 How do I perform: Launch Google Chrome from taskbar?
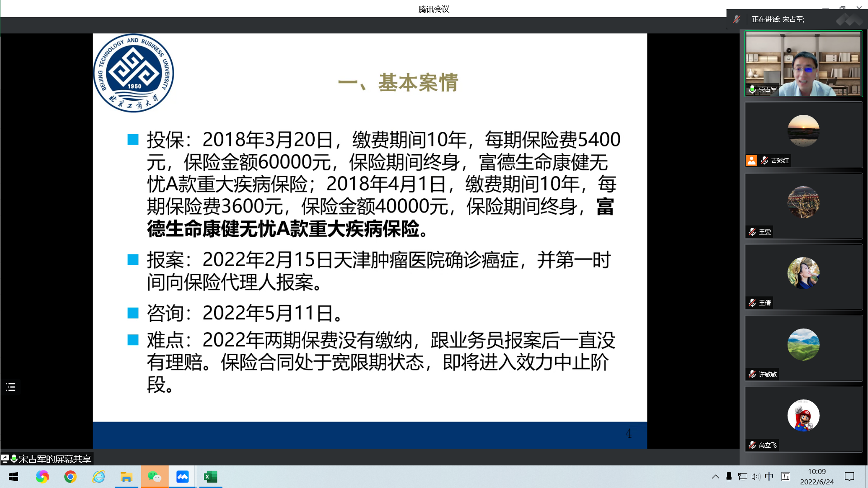pos(70,477)
